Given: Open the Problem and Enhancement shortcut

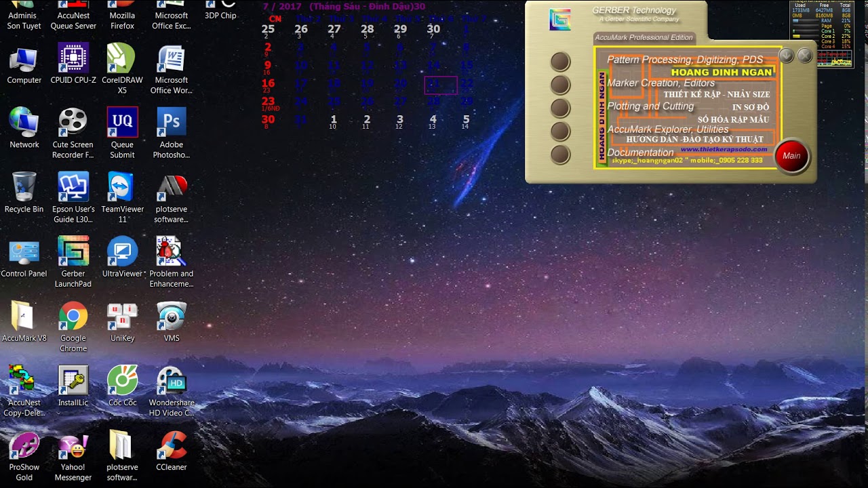Looking at the screenshot, I should coord(172,262).
